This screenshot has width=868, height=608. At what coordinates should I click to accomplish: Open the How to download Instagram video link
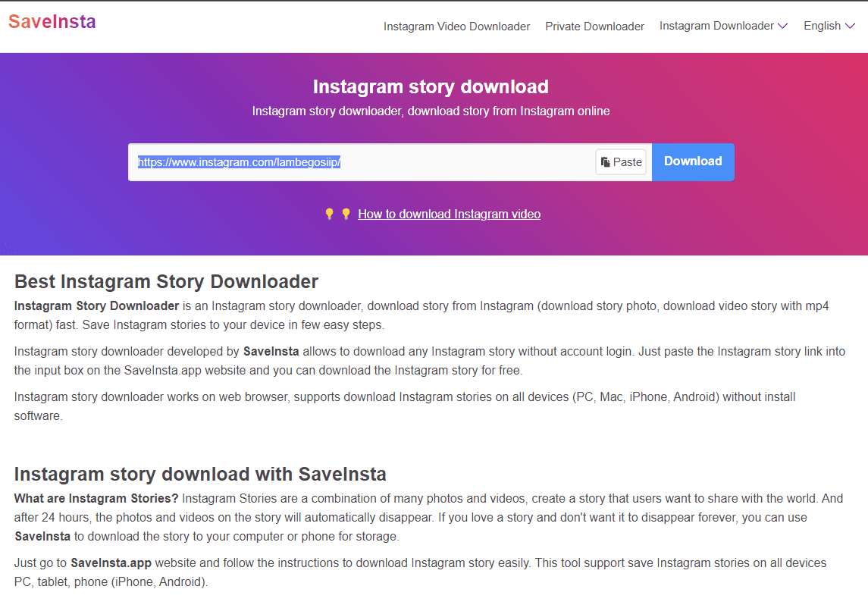[x=449, y=214]
